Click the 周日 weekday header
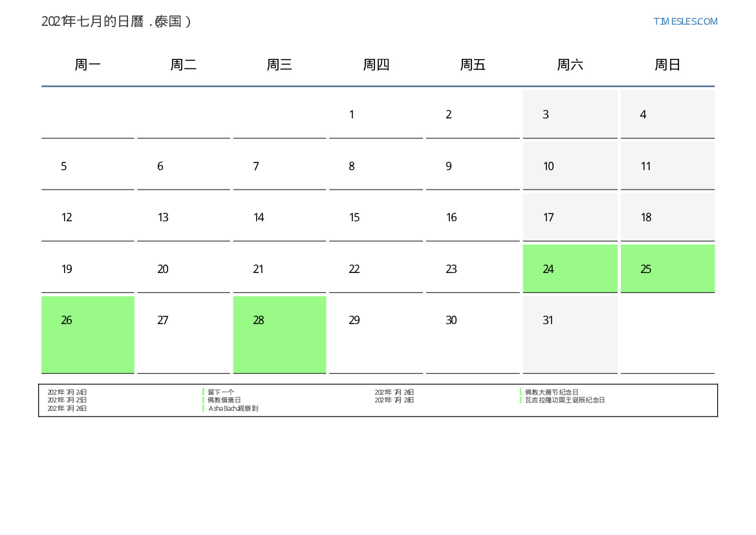 (x=667, y=65)
